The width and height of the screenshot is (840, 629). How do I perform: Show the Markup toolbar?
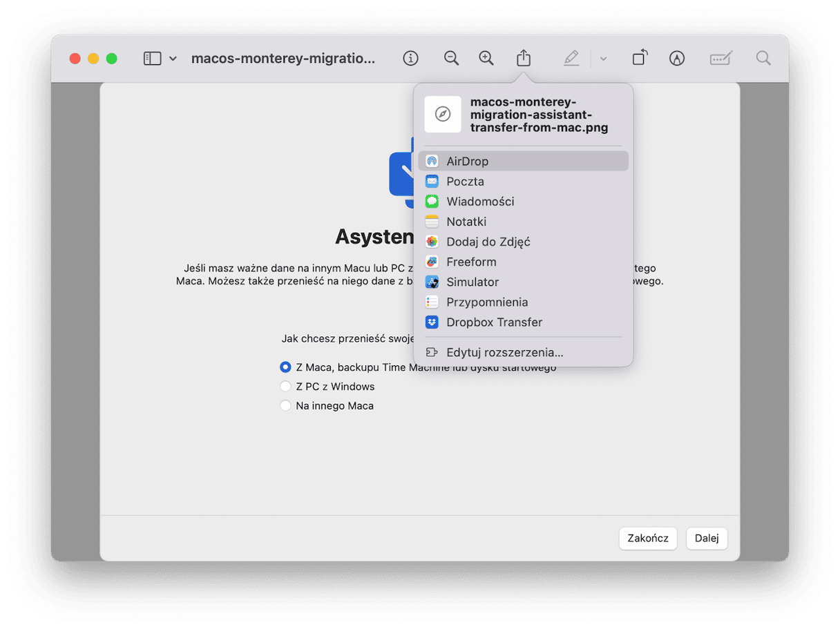point(677,59)
